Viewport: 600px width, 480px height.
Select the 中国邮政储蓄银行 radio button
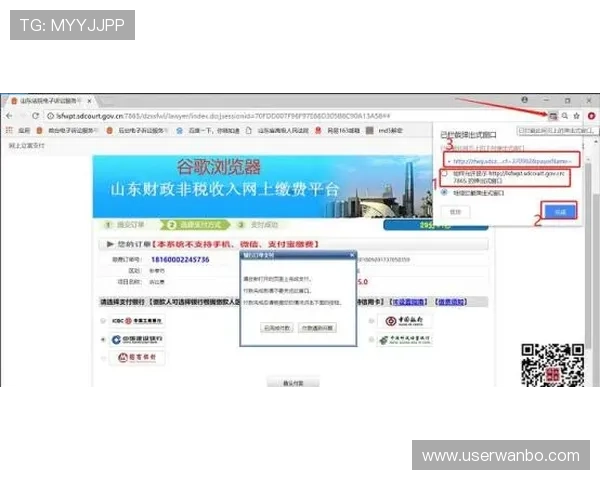point(371,340)
